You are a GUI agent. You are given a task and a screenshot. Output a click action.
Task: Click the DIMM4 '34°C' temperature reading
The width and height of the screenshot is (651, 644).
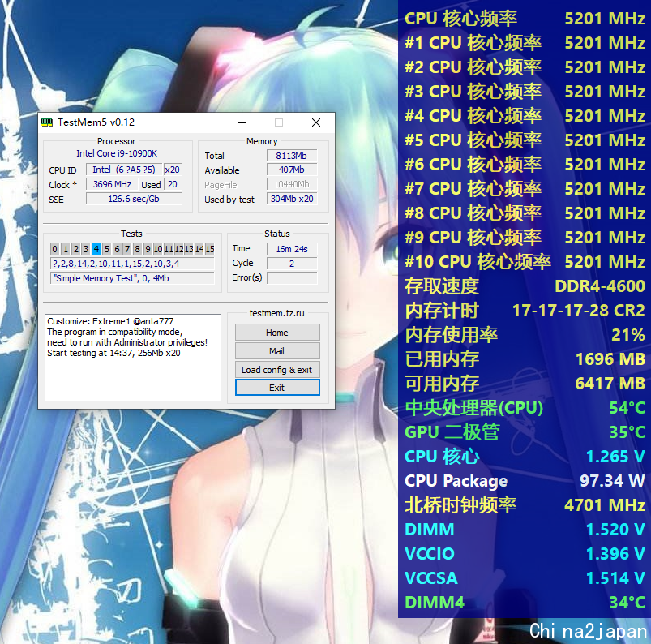tap(627, 602)
